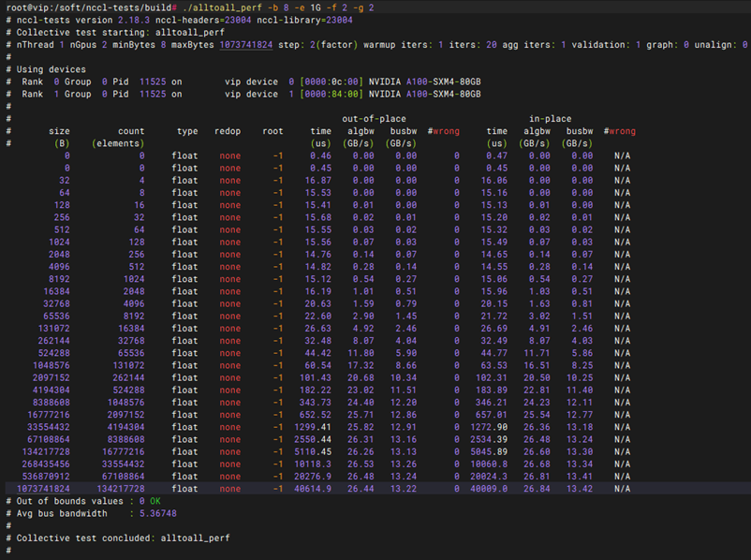
Task: Click size value 536870912
Action: (x=46, y=477)
